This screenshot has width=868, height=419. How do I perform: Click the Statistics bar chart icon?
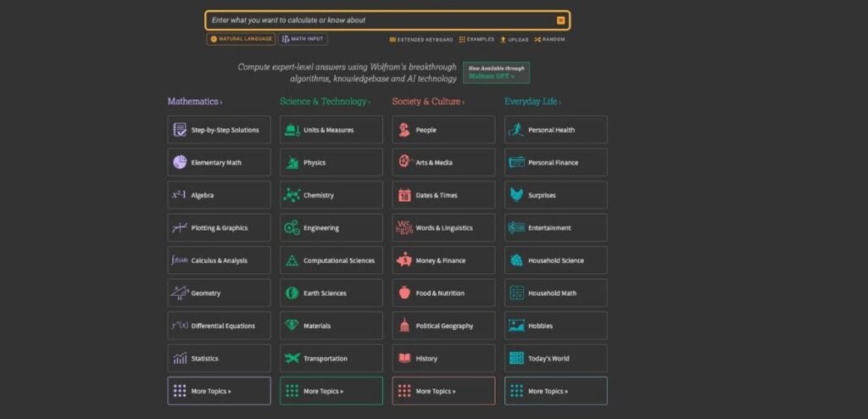click(x=180, y=359)
